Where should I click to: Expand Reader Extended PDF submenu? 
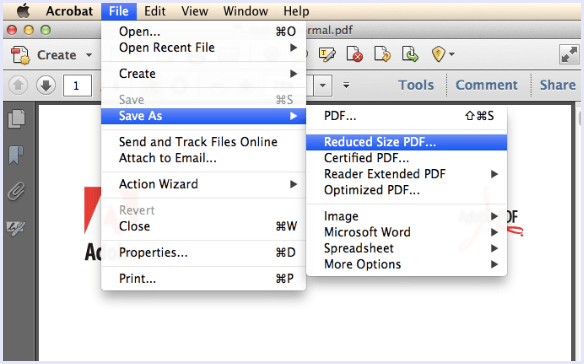(406, 174)
